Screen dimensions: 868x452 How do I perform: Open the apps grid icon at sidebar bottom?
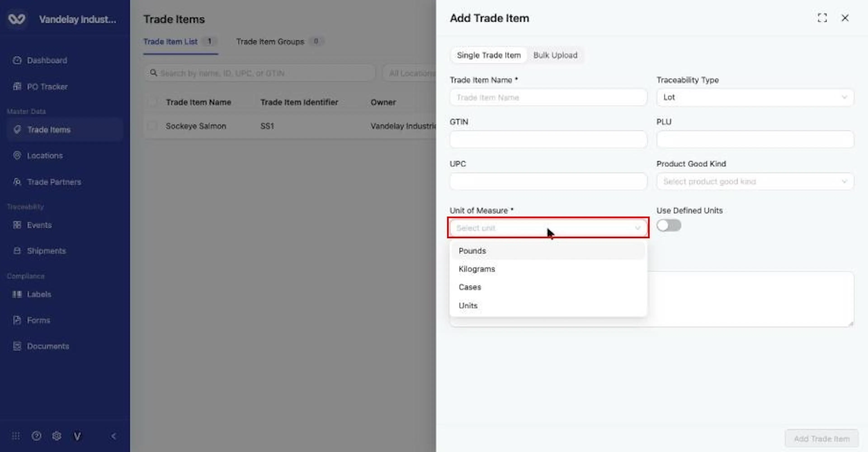[x=16, y=436]
